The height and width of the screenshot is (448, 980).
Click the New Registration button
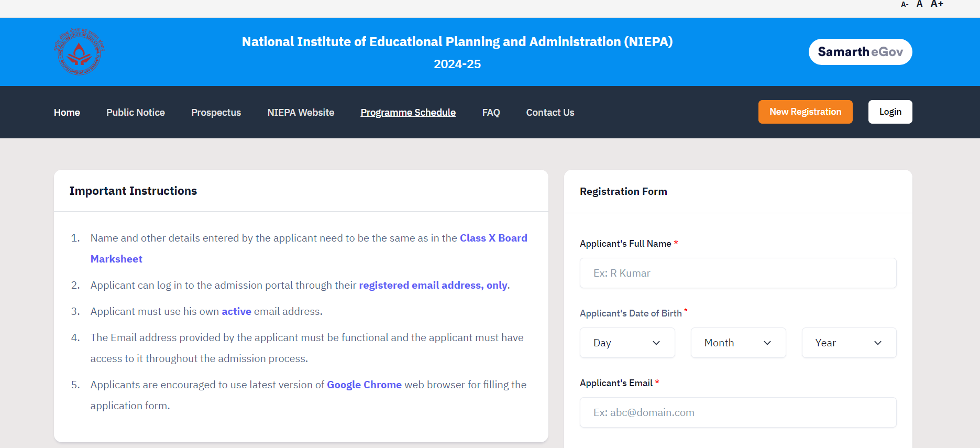805,112
